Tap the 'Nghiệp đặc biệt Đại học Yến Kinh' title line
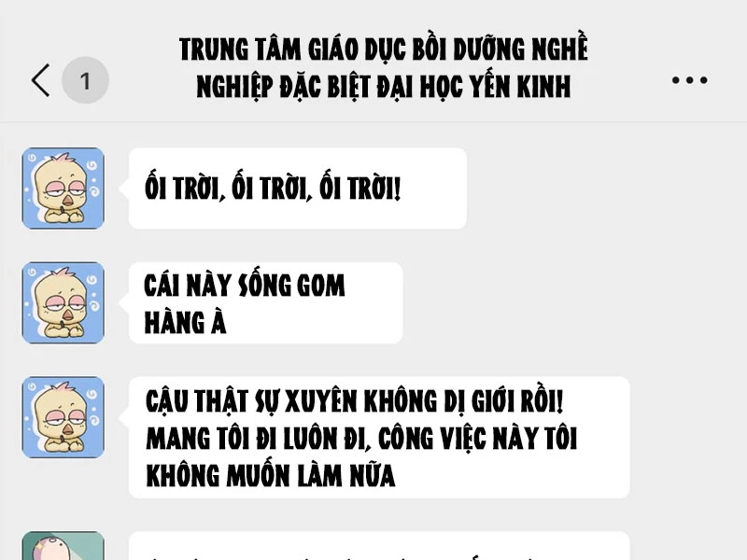Screen dimensions: 747x560 384,86
